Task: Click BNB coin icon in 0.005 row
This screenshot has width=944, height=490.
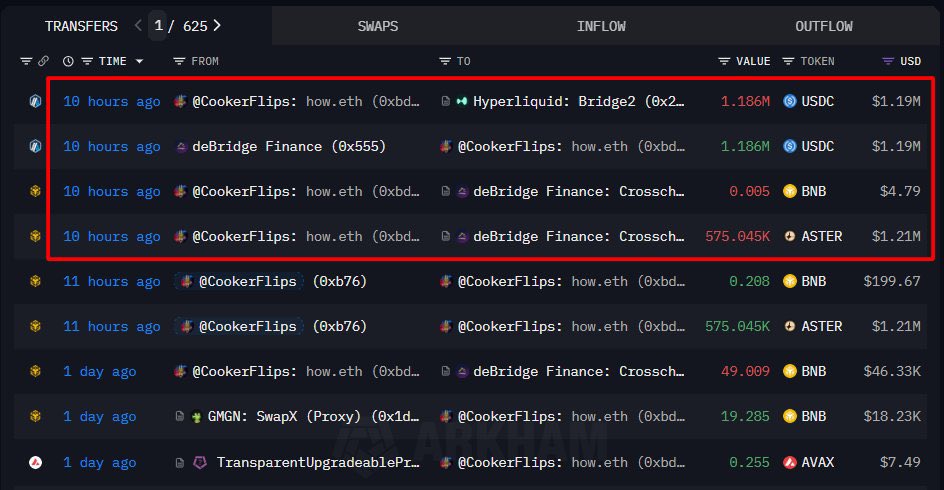Action: point(790,191)
